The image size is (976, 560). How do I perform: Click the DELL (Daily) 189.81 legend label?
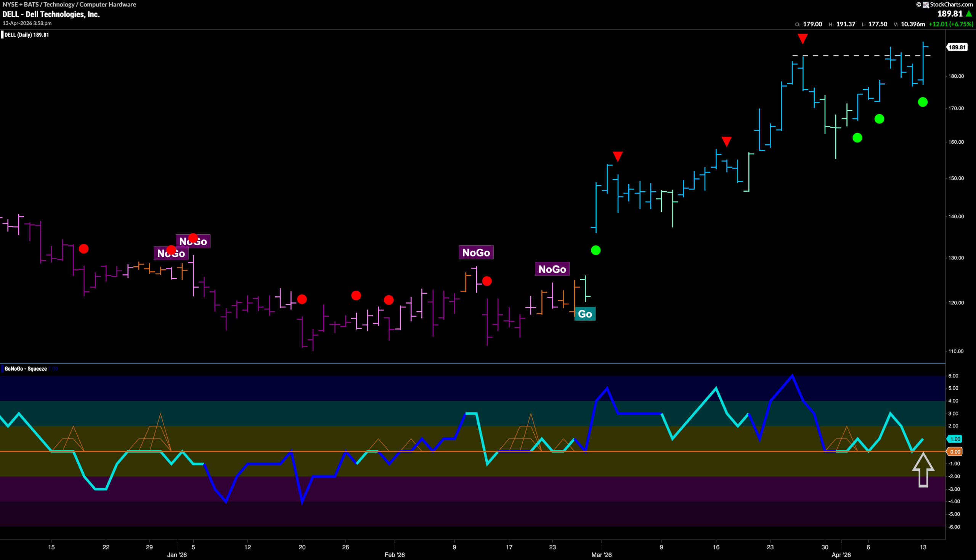(27, 35)
